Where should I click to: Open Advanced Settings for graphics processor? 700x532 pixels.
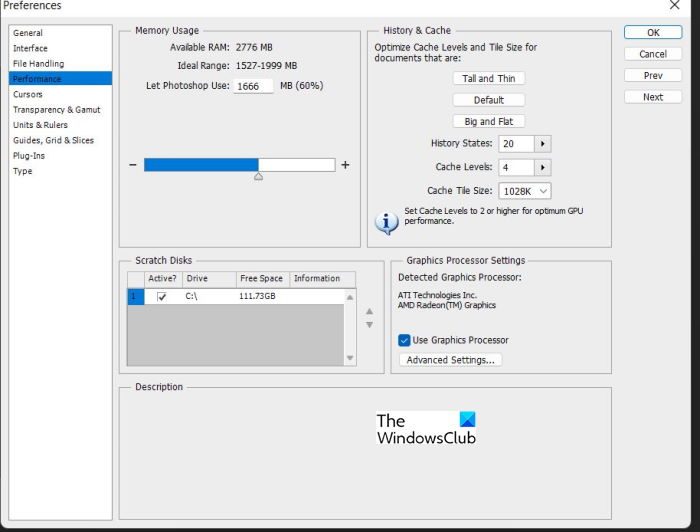pyautogui.click(x=450, y=360)
